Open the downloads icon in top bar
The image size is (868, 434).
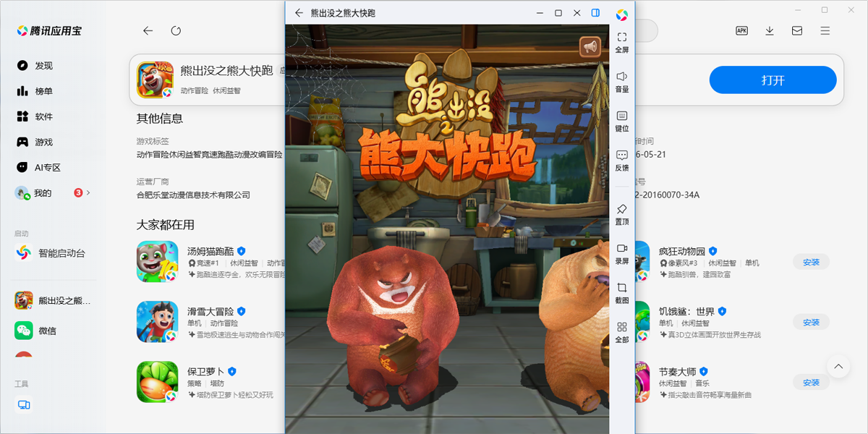tap(770, 30)
